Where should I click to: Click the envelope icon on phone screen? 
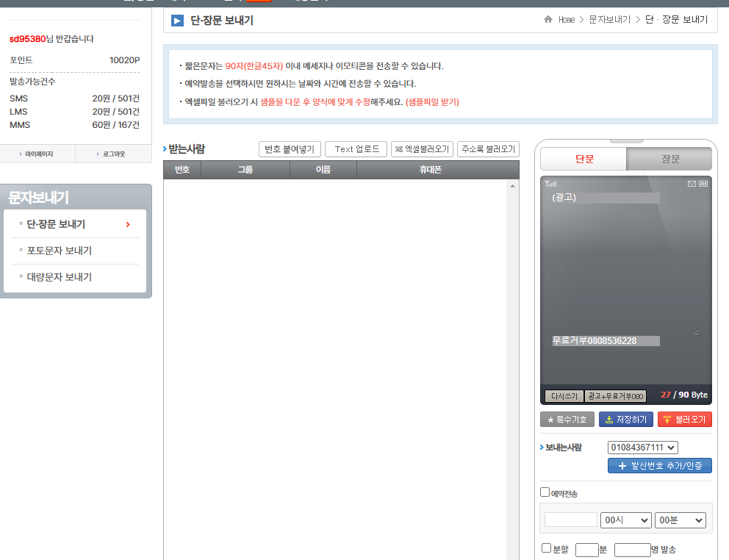pos(692,184)
